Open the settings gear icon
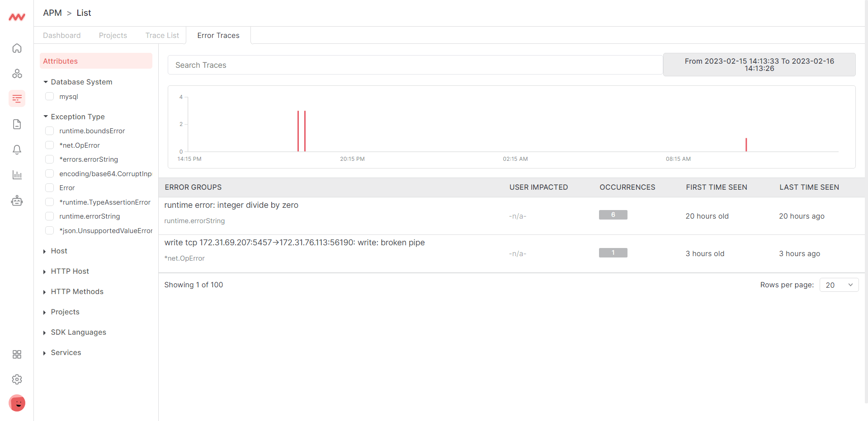Screen dimensions: 868x421 point(17,379)
